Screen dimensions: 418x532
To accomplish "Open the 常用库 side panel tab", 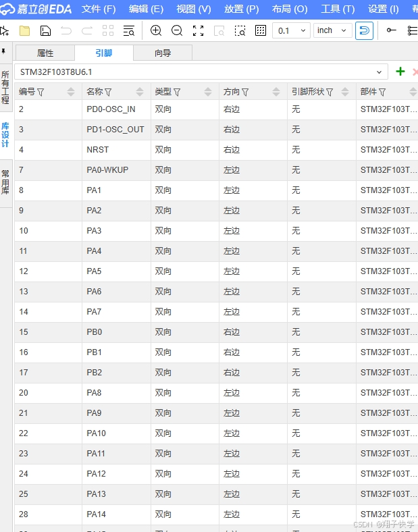I will point(5,183).
